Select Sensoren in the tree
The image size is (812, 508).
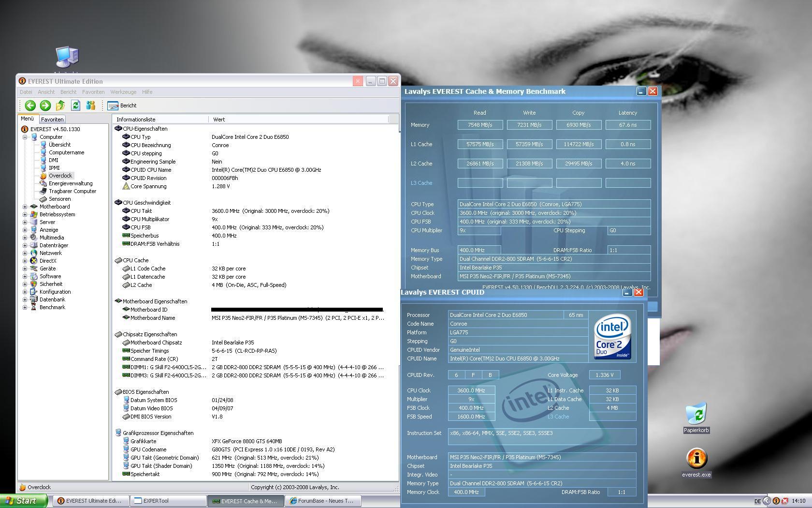pos(59,199)
